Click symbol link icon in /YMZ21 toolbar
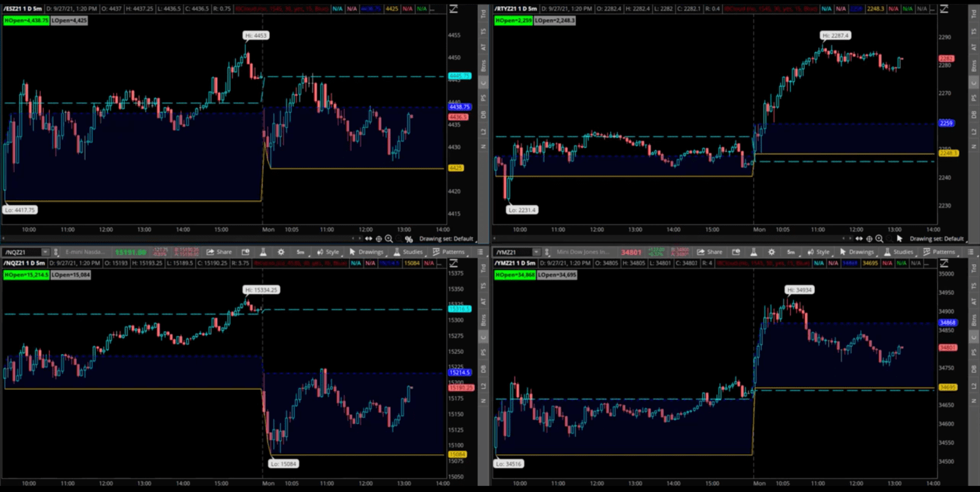 click(x=547, y=252)
